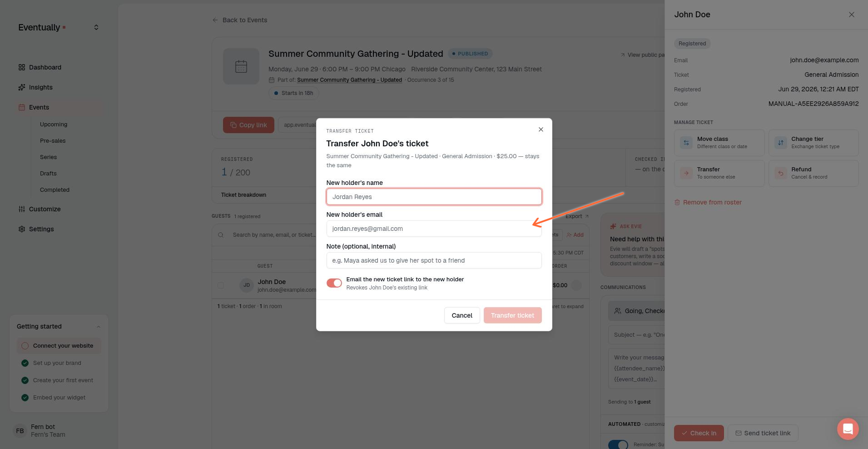Click Fern bot account name
This screenshot has width=868, height=449.
click(43, 427)
